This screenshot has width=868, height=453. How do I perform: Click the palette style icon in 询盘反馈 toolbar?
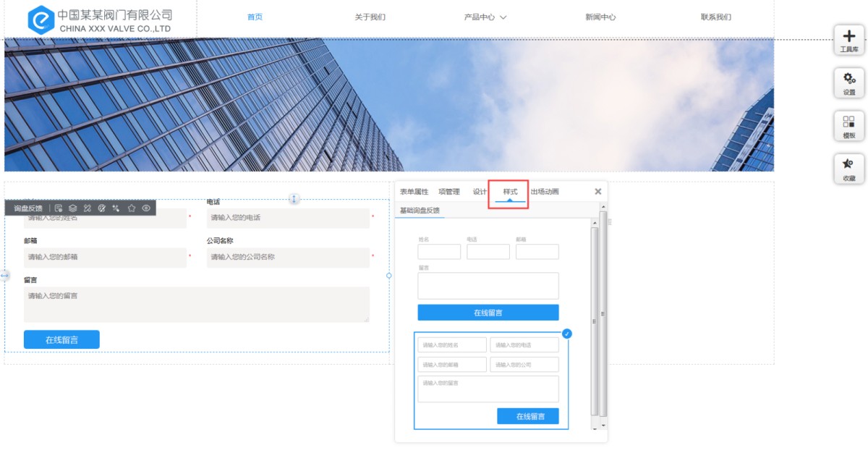pos(102,208)
